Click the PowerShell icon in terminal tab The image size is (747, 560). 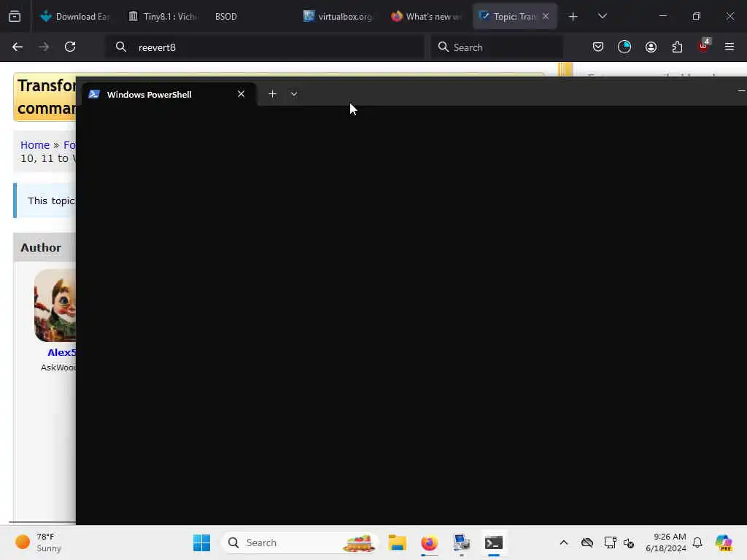(x=94, y=94)
